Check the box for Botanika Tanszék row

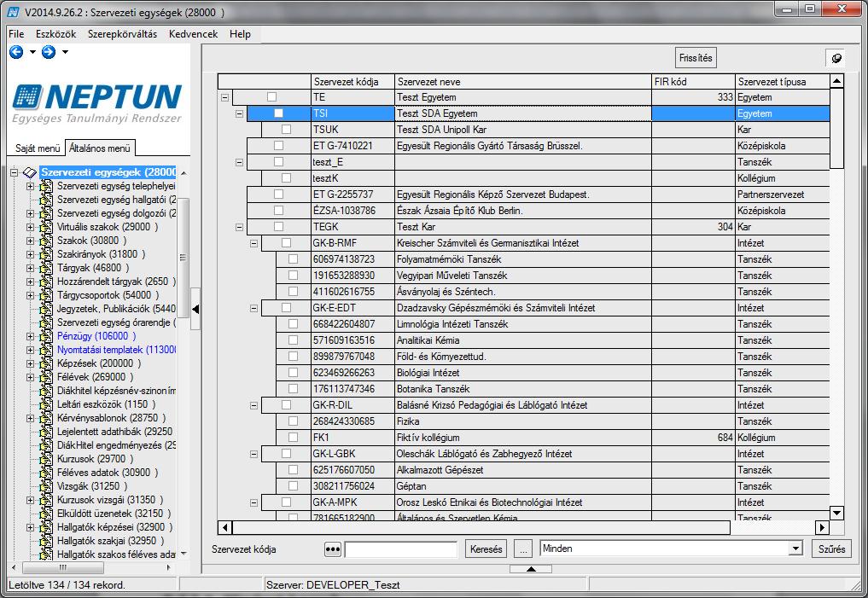[x=294, y=389]
